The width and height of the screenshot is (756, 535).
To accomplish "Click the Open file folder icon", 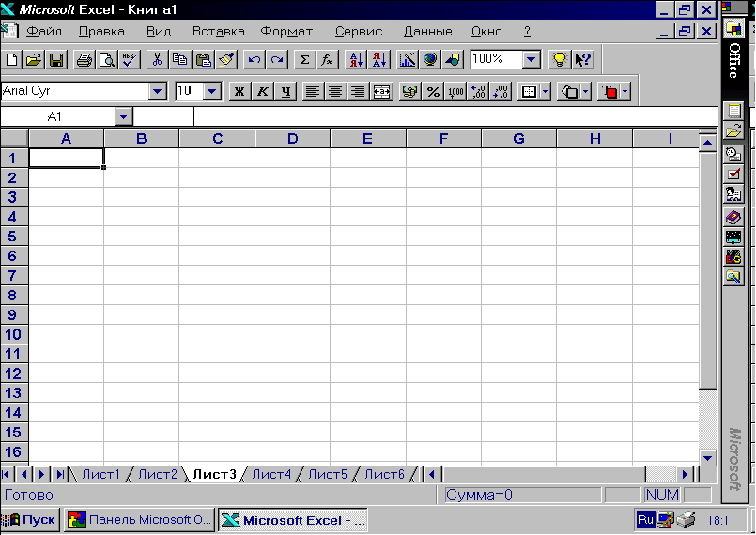I will [x=34, y=60].
